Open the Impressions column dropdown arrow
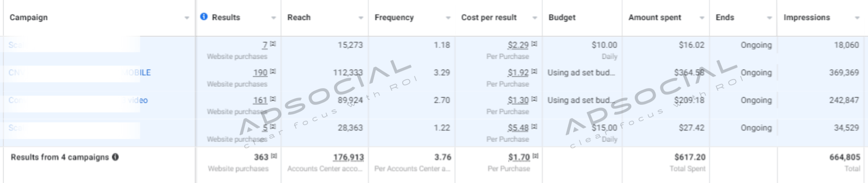The height and width of the screenshot is (183, 868). [857, 18]
